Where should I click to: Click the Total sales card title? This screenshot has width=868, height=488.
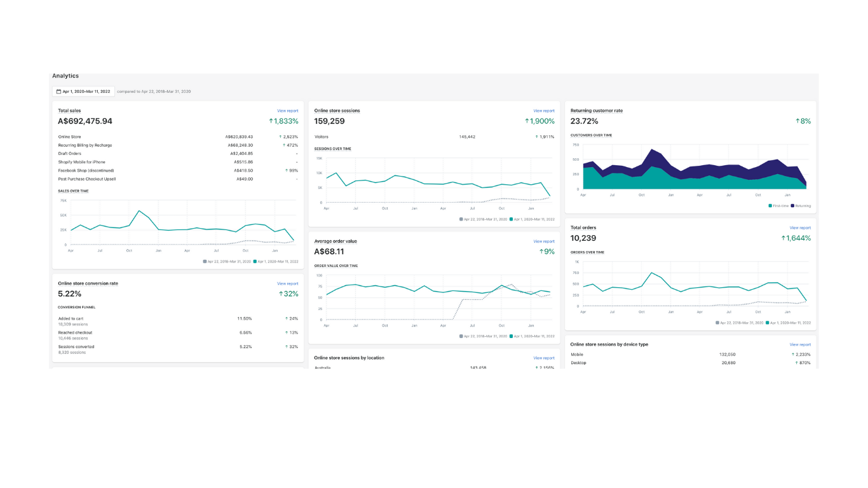click(69, 111)
